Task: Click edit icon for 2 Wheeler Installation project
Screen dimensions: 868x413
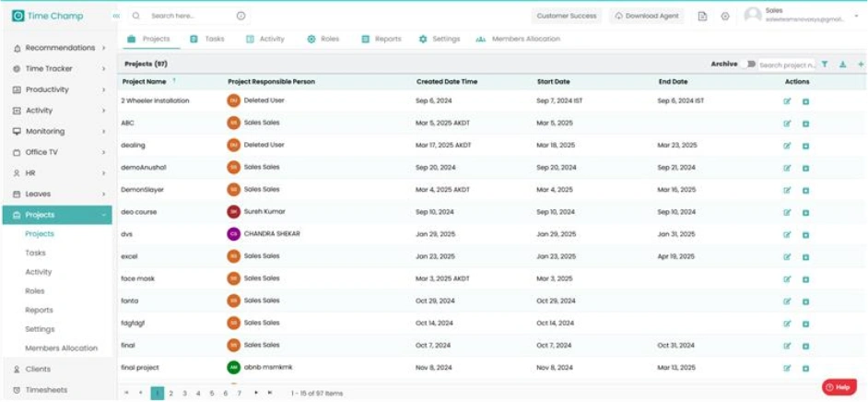Action: click(x=787, y=100)
